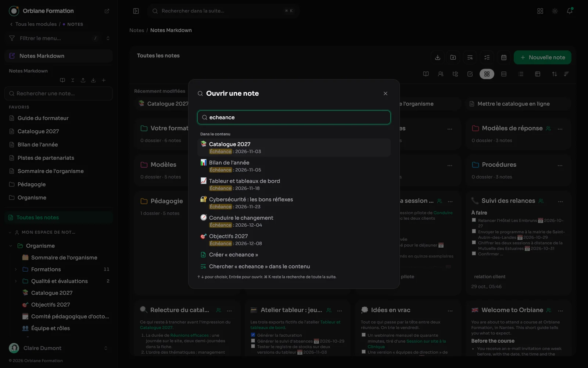Open the apps grid icon
The width and height of the screenshot is (588, 368).
[540, 11]
